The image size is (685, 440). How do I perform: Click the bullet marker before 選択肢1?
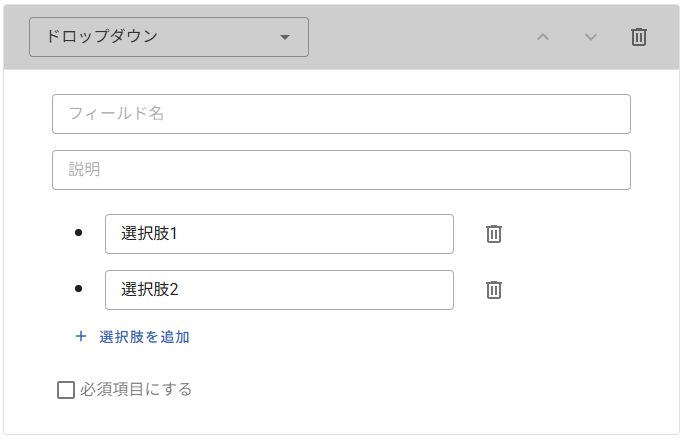coord(80,234)
